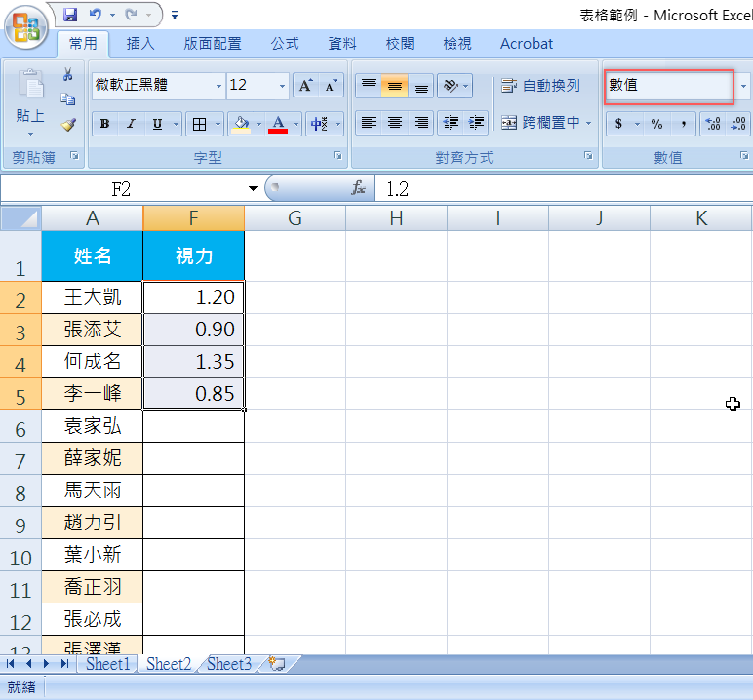This screenshot has width=753, height=700.
Task: Select the Format Painter brush
Action: (67, 124)
